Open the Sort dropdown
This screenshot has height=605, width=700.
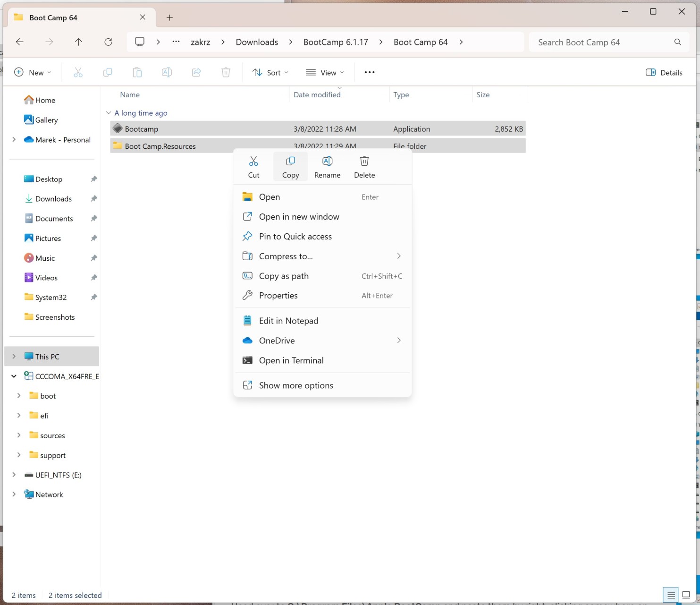(x=270, y=72)
